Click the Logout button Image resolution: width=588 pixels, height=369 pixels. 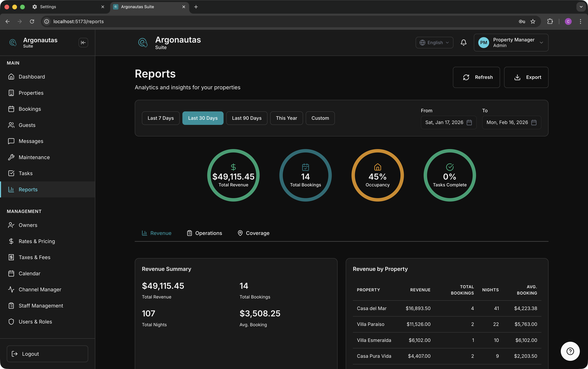point(47,354)
